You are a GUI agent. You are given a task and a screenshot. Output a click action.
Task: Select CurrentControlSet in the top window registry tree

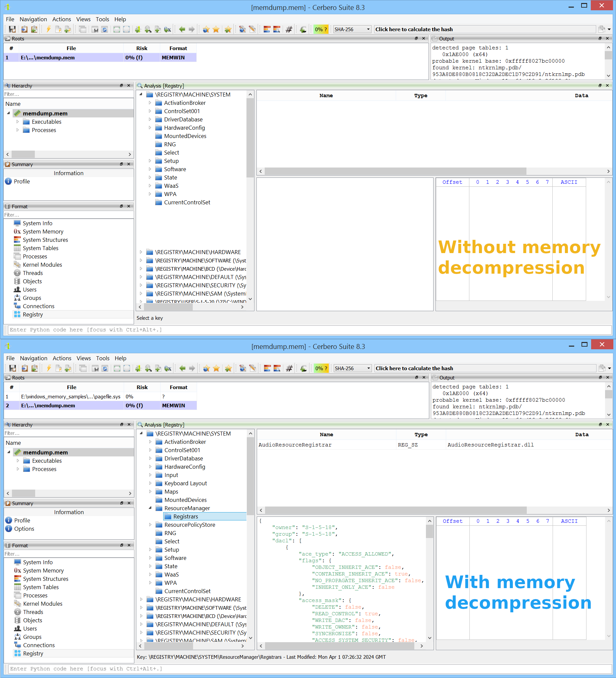point(187,202)
